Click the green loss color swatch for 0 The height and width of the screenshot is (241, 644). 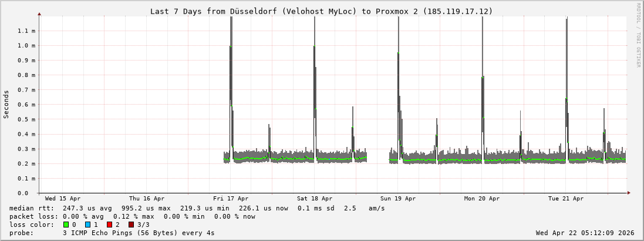click(x=66, y=225)
